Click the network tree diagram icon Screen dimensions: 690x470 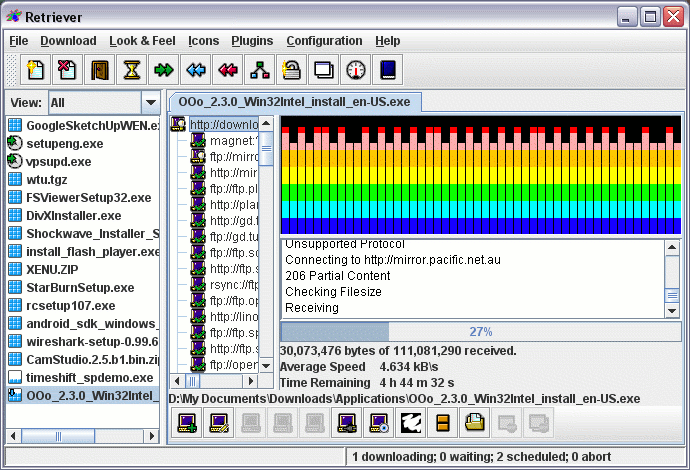(x=260, y=70)
